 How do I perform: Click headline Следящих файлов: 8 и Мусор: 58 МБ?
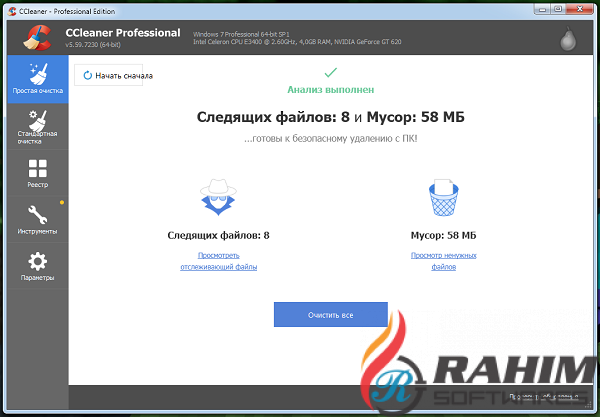coord(331,117)
